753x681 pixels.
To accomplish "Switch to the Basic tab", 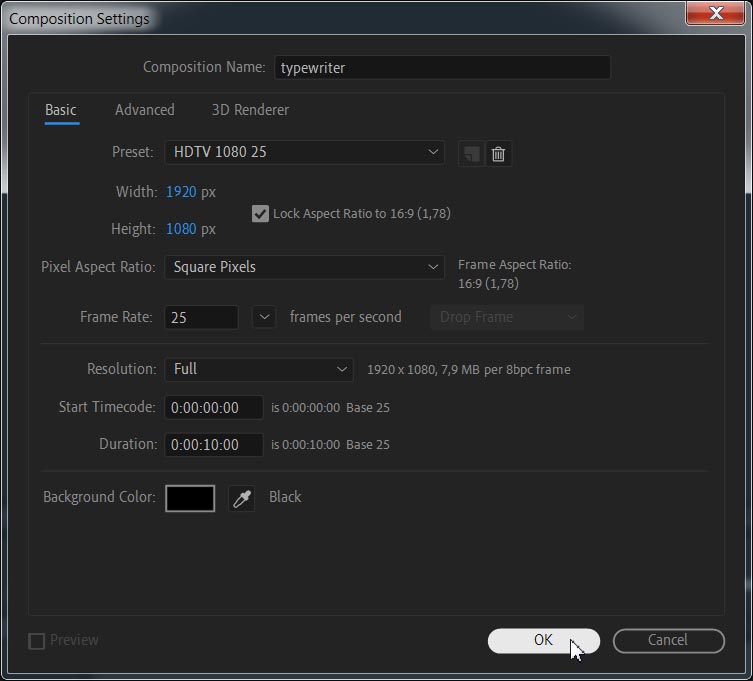I will pyautogui.click(x=61, y=110).
